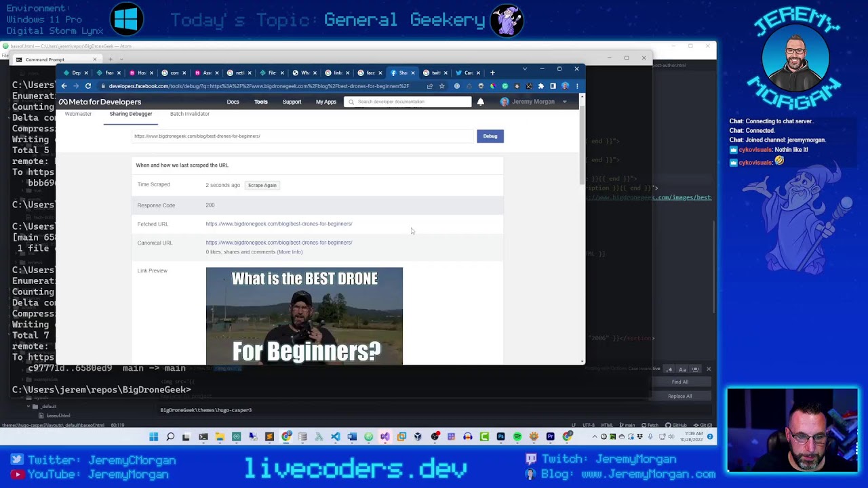Click the drone link preview image

(x=304, y=316)
